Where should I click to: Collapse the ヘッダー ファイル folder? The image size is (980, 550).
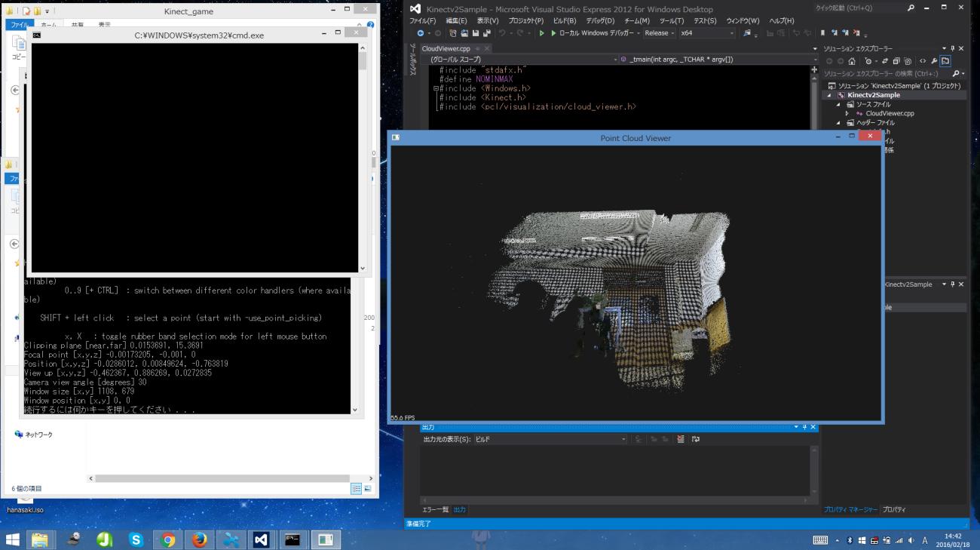pos(838,122)
